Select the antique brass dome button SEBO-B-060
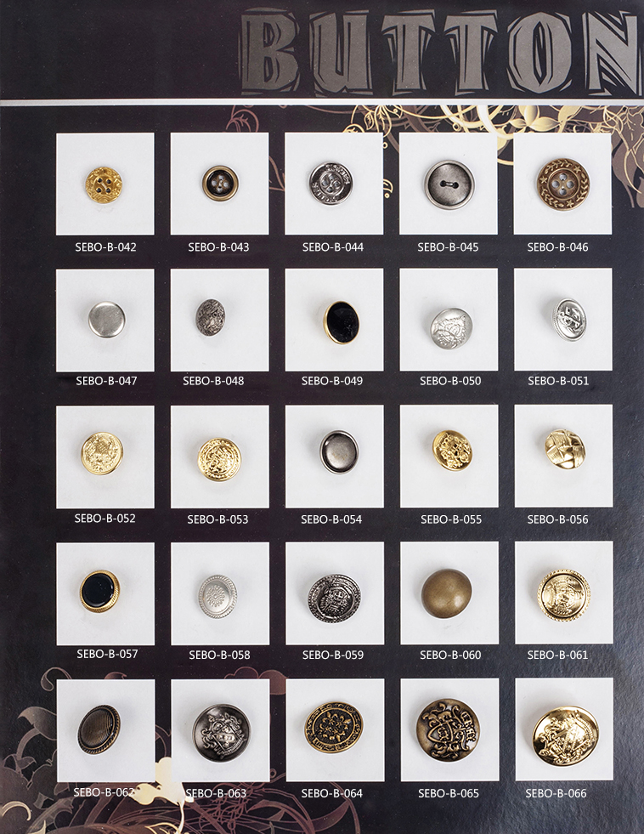Viewport: 644px width, 834px height. [446, 593]
